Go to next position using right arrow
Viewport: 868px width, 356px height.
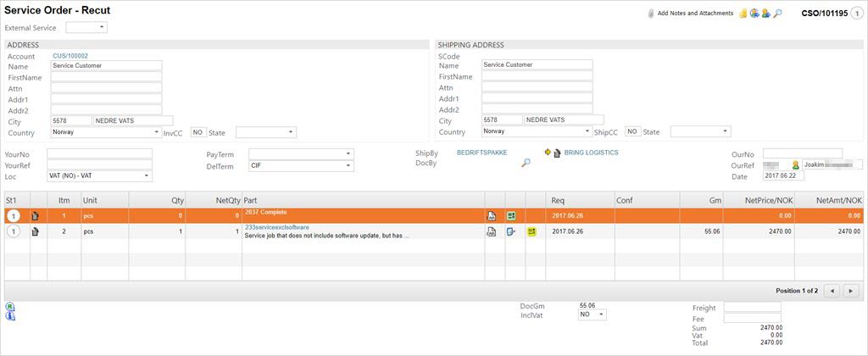(x=850, y=291)
